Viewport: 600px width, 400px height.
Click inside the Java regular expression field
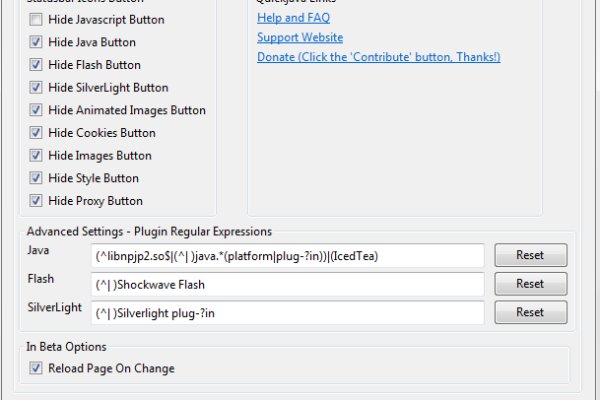(x=287, y=256)
